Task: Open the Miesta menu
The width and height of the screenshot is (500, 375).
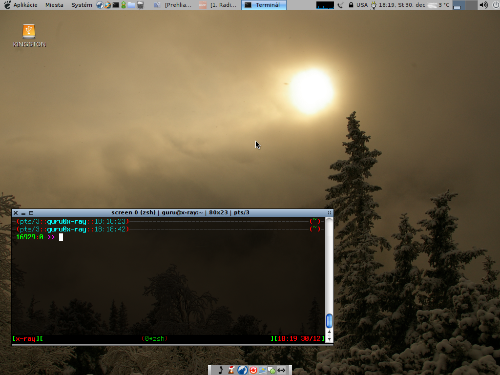Action: 54,5
